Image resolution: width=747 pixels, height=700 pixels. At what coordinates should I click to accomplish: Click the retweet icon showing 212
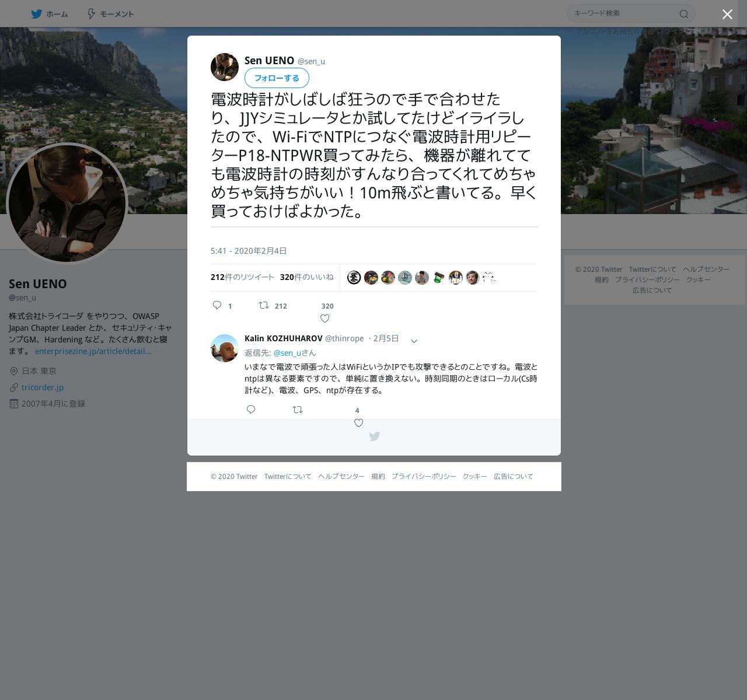[x=264, y=305]
